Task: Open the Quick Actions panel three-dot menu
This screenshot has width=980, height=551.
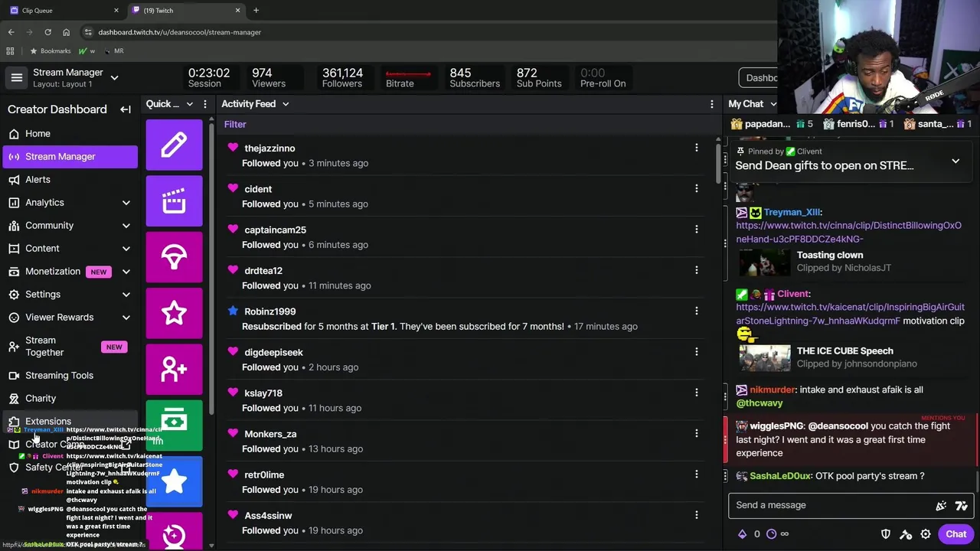Action: tap(204, 104)
